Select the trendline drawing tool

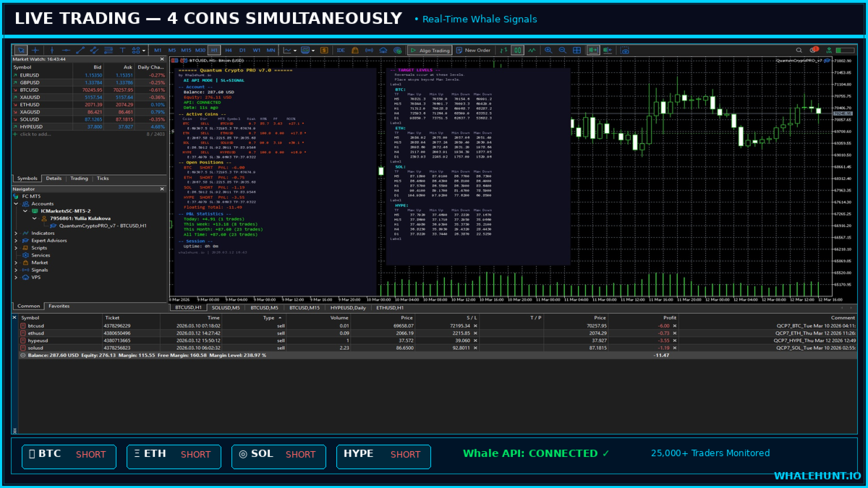tap(80, 50)
